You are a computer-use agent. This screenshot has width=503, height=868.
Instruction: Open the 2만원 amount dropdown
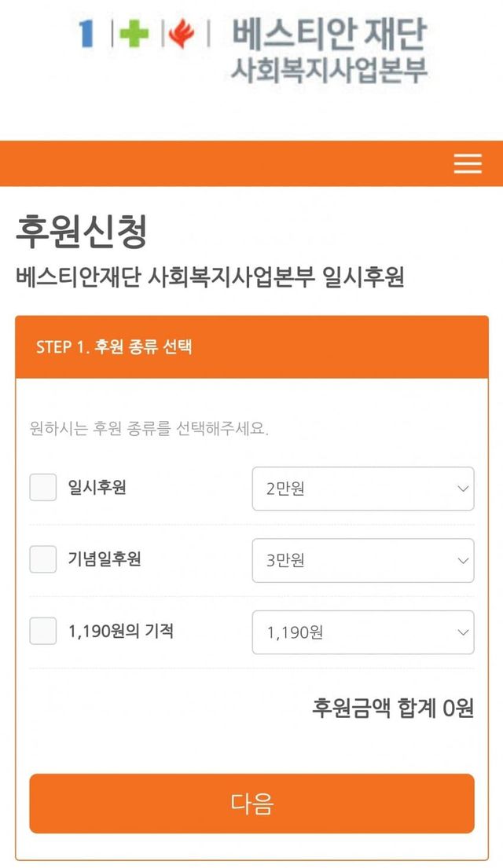[362, 489]
